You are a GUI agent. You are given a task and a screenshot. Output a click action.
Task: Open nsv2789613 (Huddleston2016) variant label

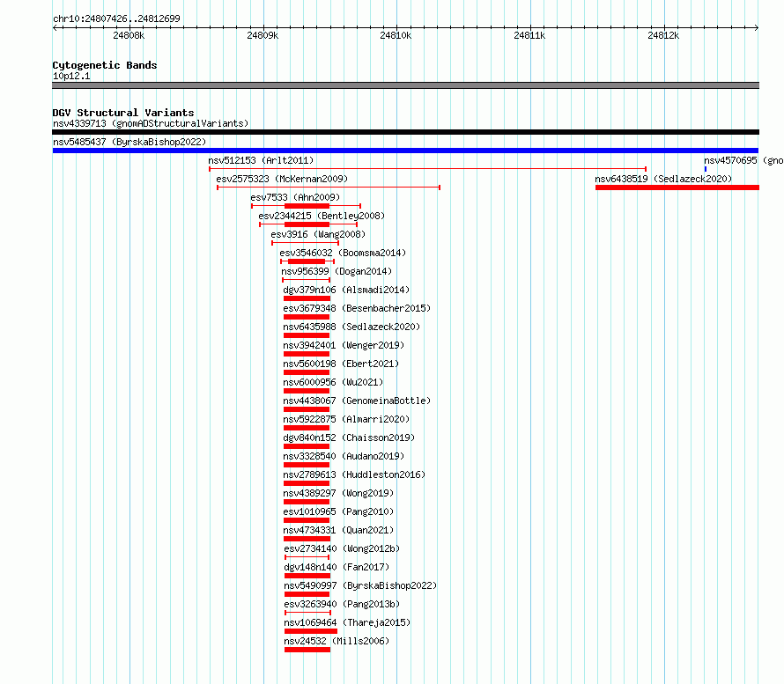(x=354, y=474)
